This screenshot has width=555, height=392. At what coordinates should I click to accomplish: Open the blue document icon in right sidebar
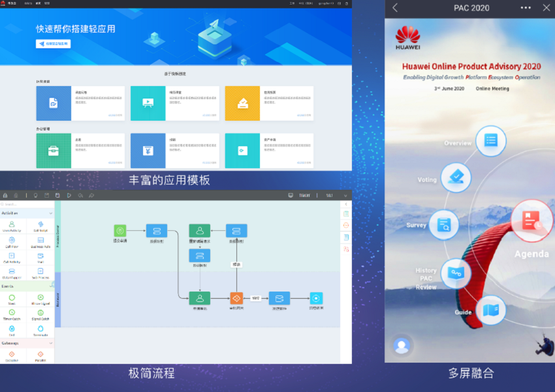coord(346,237)
